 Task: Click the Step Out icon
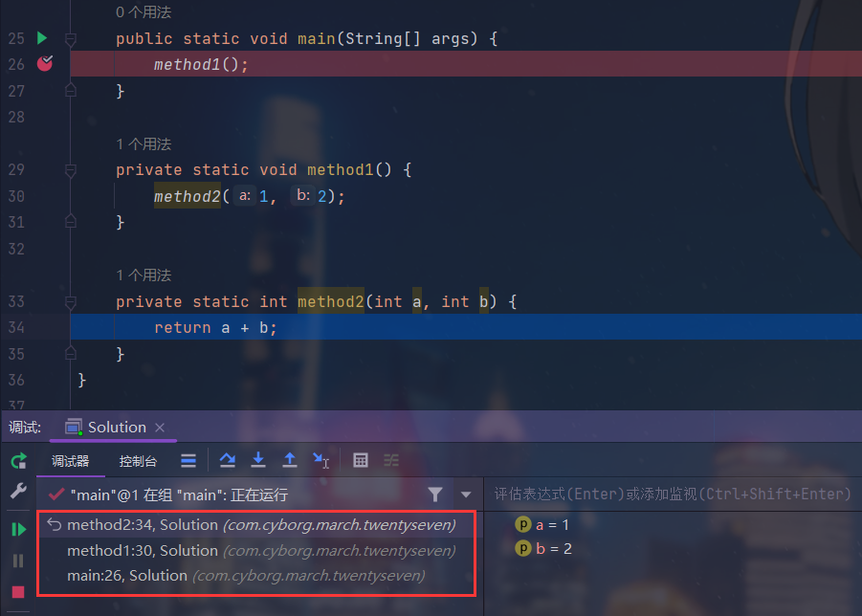pyautogui.click(x=289, y=461)
